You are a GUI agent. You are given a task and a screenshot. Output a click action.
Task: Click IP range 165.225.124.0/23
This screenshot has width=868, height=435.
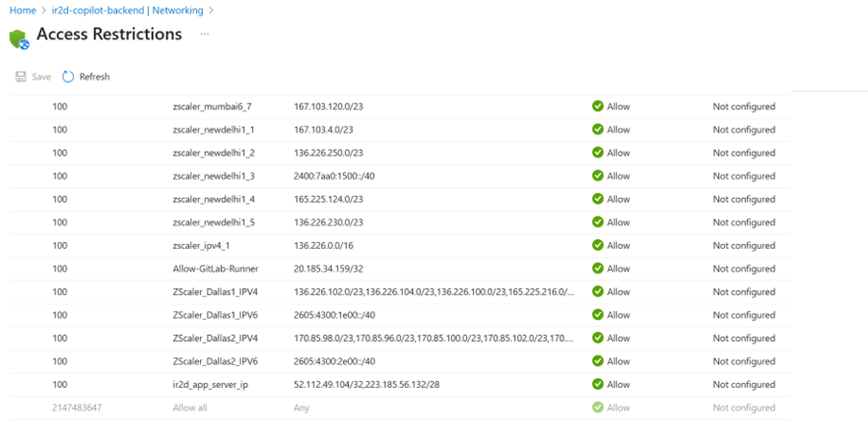[x=329, y=200]
